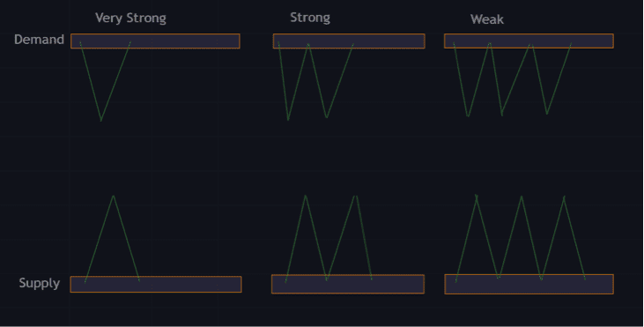
Task: Click the "Very Strong" heading label
Action: (x=130, y=19)
